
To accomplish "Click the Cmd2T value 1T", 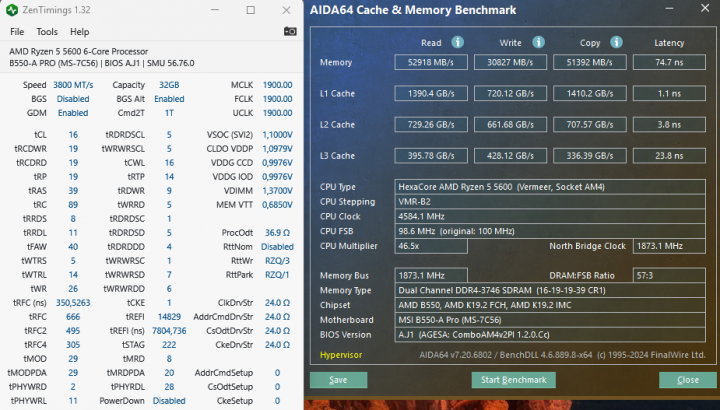I will coord(169,113).
